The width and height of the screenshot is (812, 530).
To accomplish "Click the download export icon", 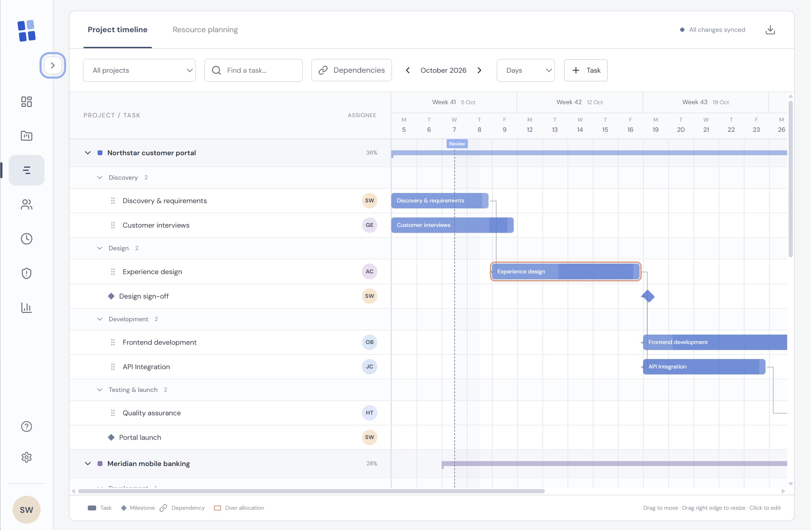I will [770, 30].
